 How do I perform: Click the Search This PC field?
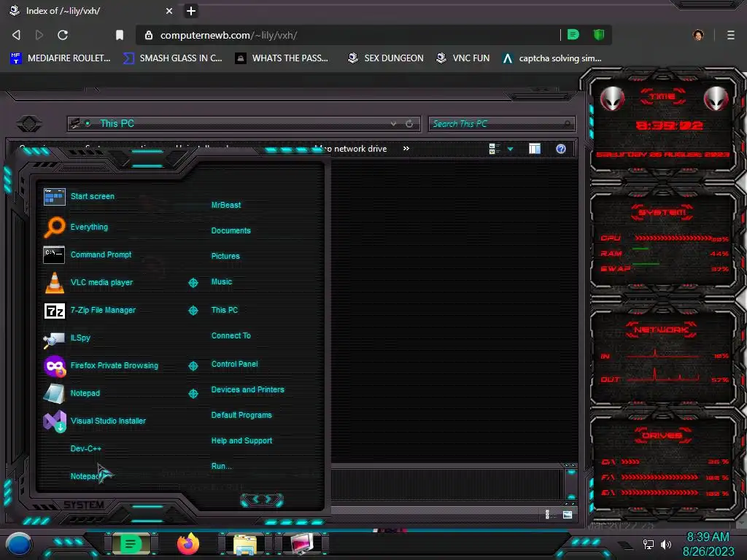click(501, 124)
